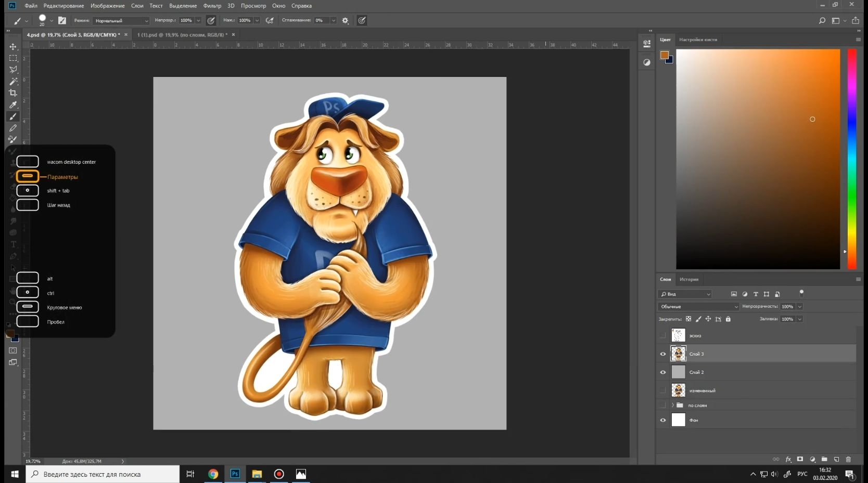Hide the Слой 3 layer
Screen dimensions: 868x483
(x=663, y=354)
